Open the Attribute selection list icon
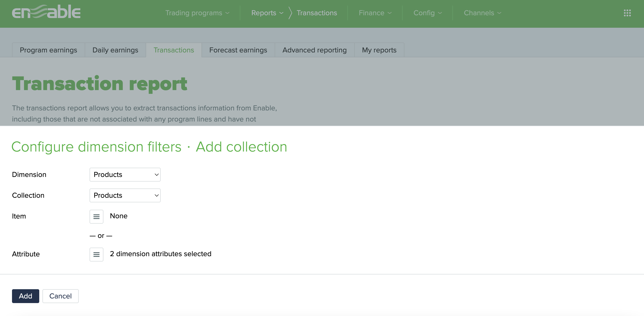Screen dimensions: 644x316 (96, 255)
